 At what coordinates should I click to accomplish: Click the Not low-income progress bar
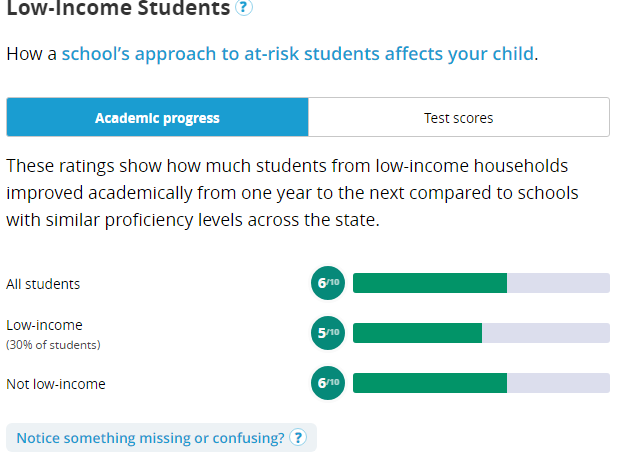point(481,383)
